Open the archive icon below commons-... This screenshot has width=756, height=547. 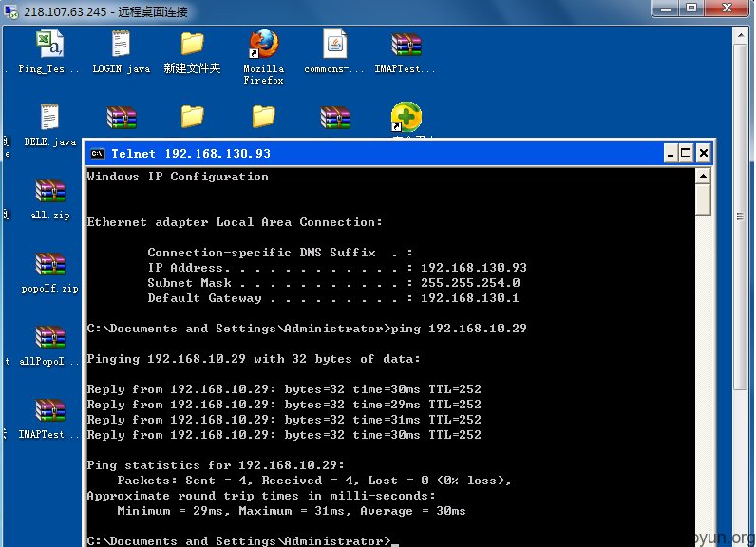335,118
